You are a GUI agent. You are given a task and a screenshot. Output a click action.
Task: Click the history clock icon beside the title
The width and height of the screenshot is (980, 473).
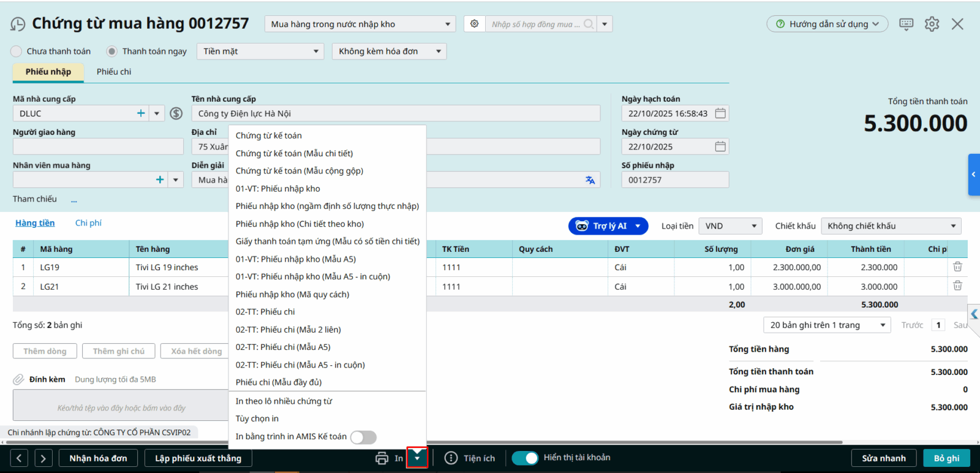pos(18,24)
